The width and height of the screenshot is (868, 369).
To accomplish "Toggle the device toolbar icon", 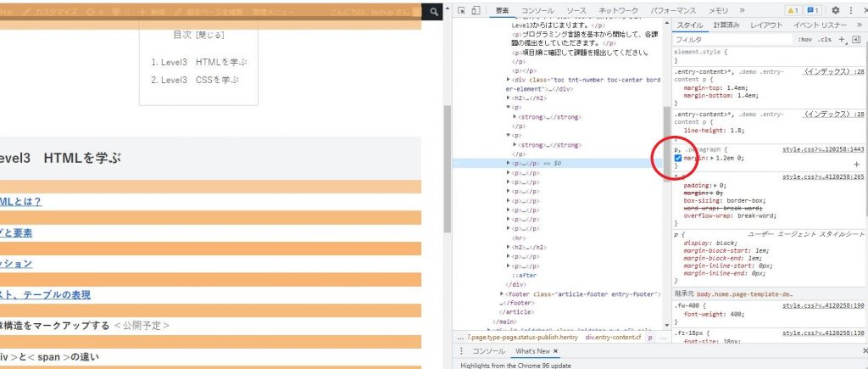I will [476, 10].
